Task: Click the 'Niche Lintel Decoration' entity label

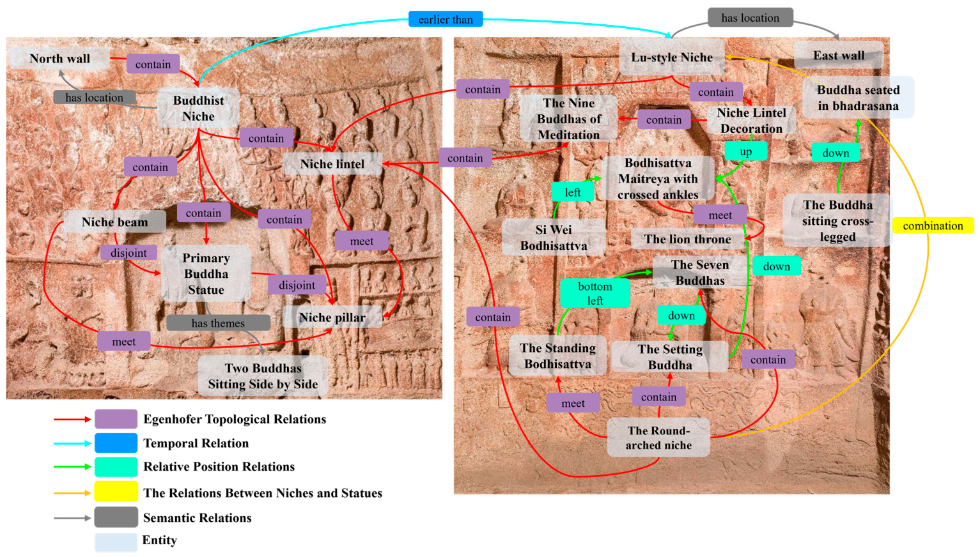Action: [x=752, y=120]
